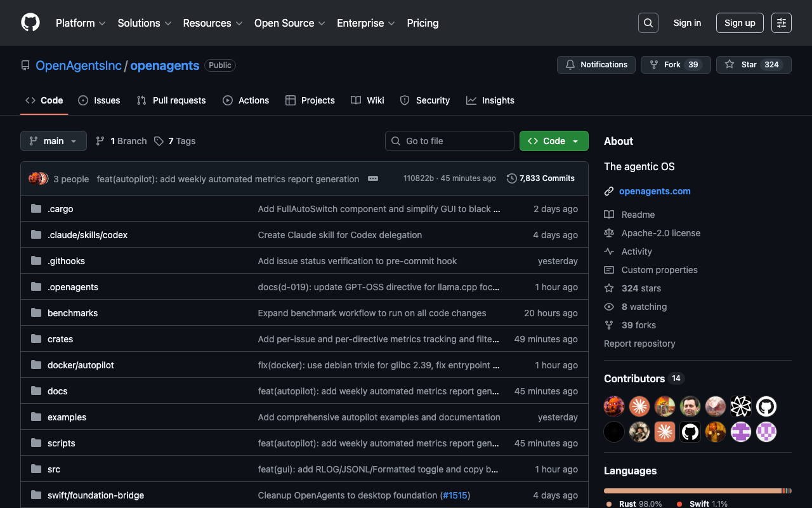This screenshot has width=812, height=508.
Task: Expand commit message ellipsis icon
Action: tap(373, 178)
